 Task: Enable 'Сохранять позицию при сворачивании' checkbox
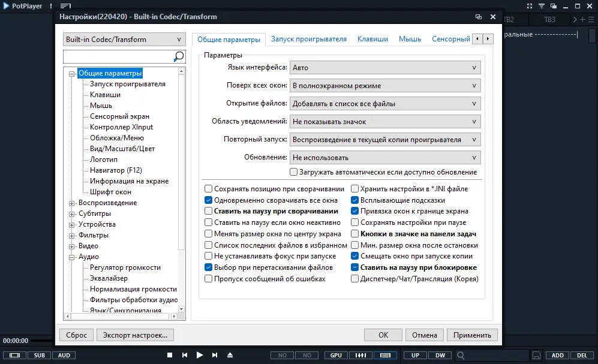click(x=208, y=189)
